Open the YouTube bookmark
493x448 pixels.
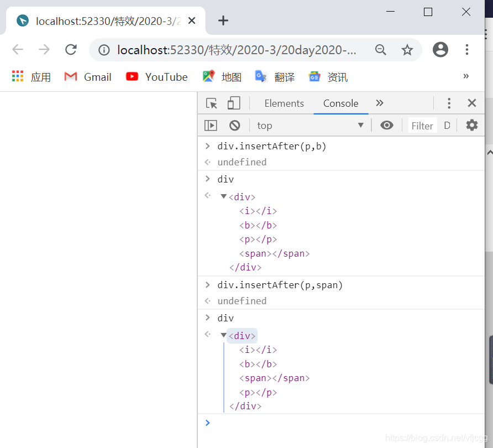[x=156, y=77]
